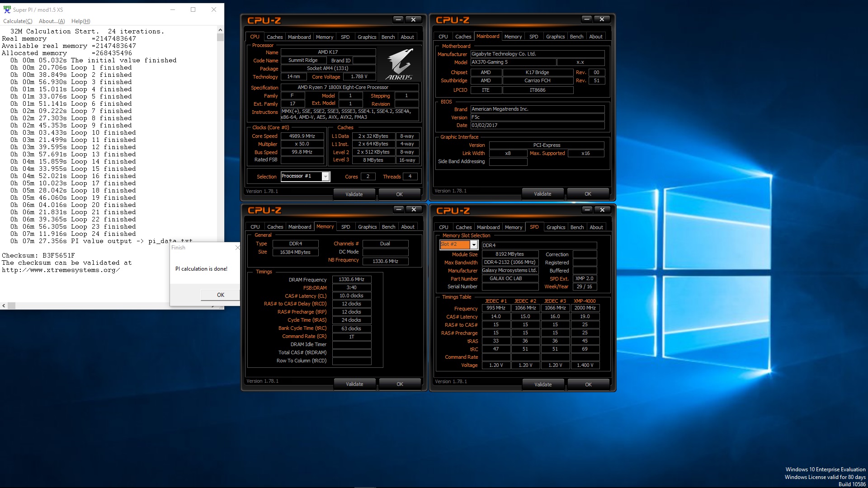868x488 pixels.
Task: Select Caches tab in the SPD CPU-Z window
Action: pyautogui.click(x=463, y=227)
